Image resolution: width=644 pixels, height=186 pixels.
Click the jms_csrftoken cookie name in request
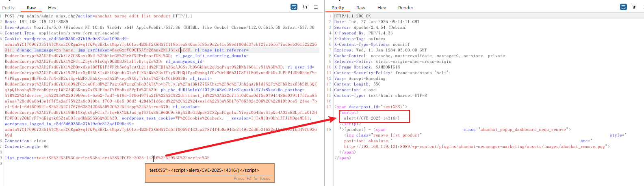[x=94, y=50]
